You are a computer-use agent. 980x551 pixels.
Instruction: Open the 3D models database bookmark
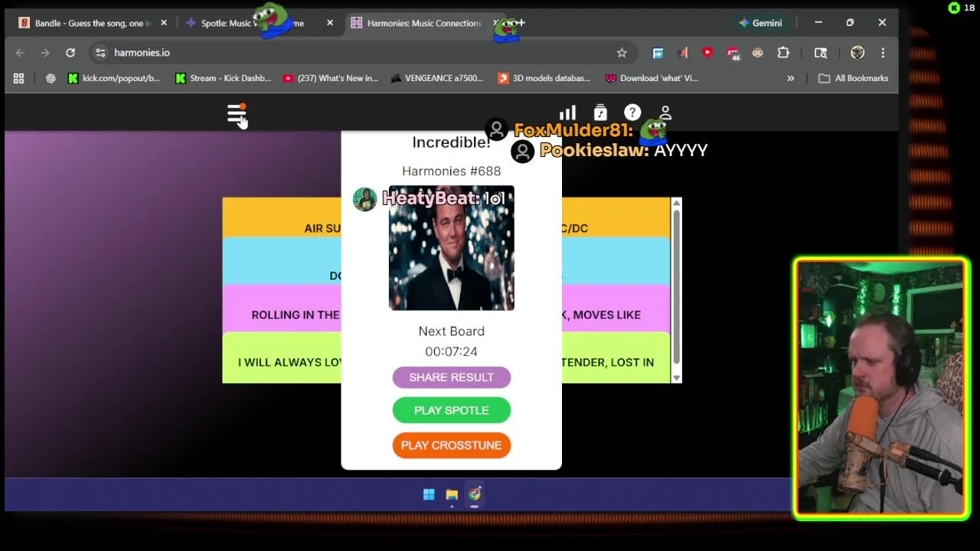(544, 78)
